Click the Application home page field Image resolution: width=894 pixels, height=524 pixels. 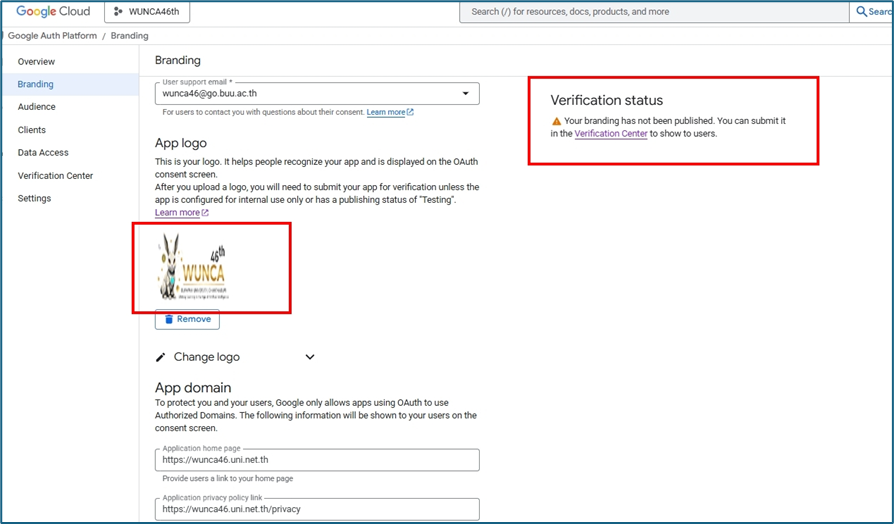317,460
